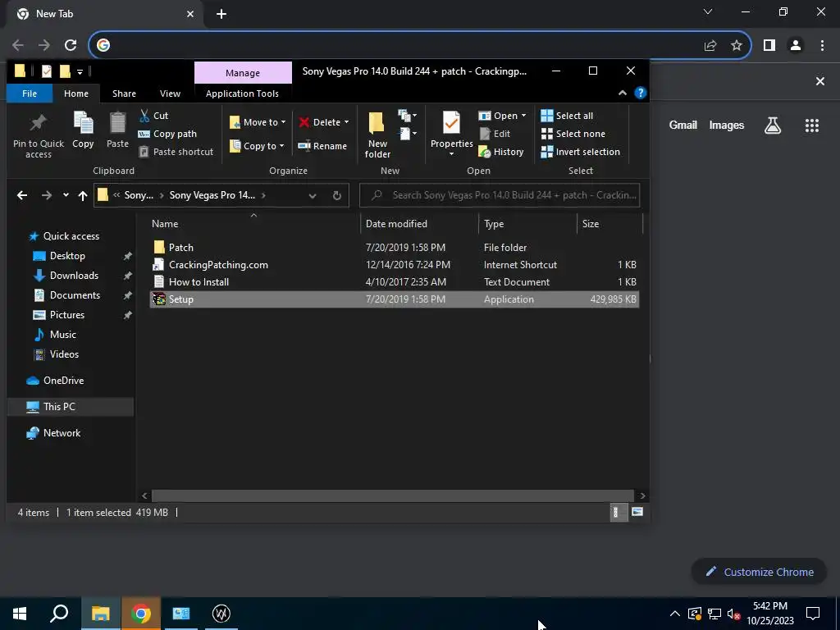The image size is (840, 630).
Task: Switch to large icons view in status bar
Action: coord(637,512)
